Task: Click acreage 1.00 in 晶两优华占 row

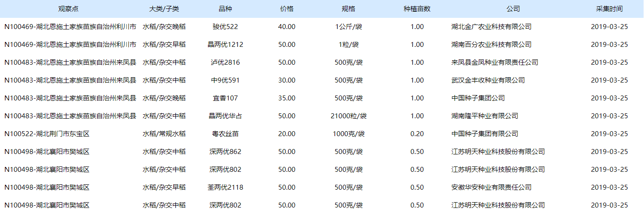Action: point(417,116)
